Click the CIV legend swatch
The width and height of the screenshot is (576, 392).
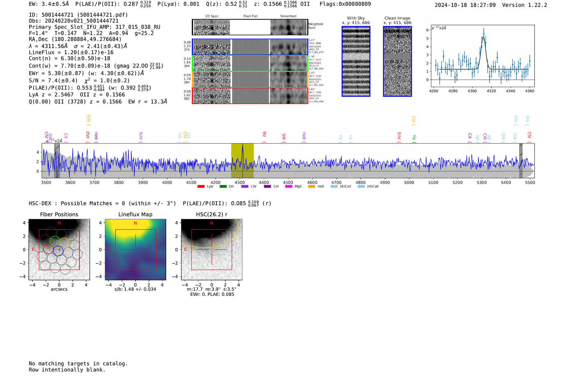[x=245, y=187]
